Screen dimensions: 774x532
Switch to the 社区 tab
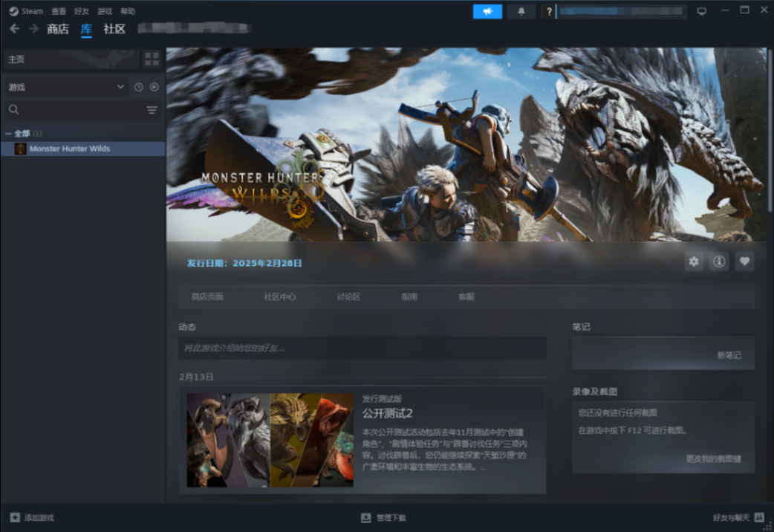point(114,29)
